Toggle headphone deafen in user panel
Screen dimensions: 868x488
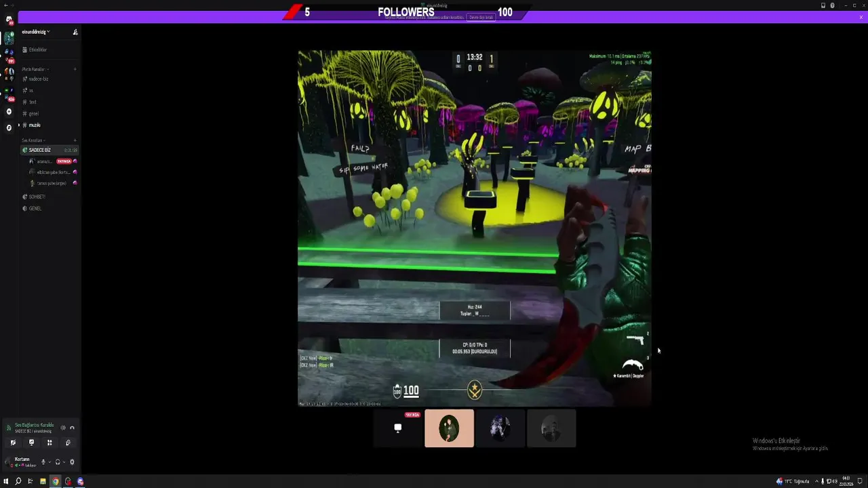pyautogui.click(x=58, y=462)
